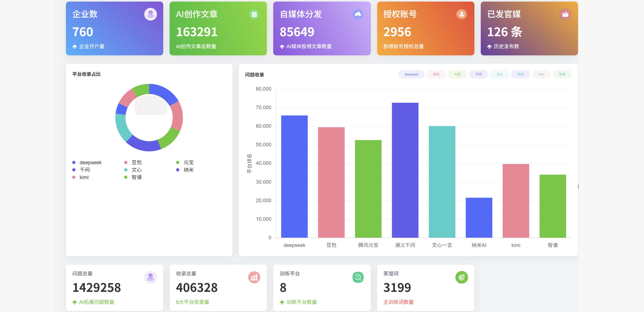Click the target icon on 蒸馏词 card
This screenshot has width=644, height=312.
point(462,277)
